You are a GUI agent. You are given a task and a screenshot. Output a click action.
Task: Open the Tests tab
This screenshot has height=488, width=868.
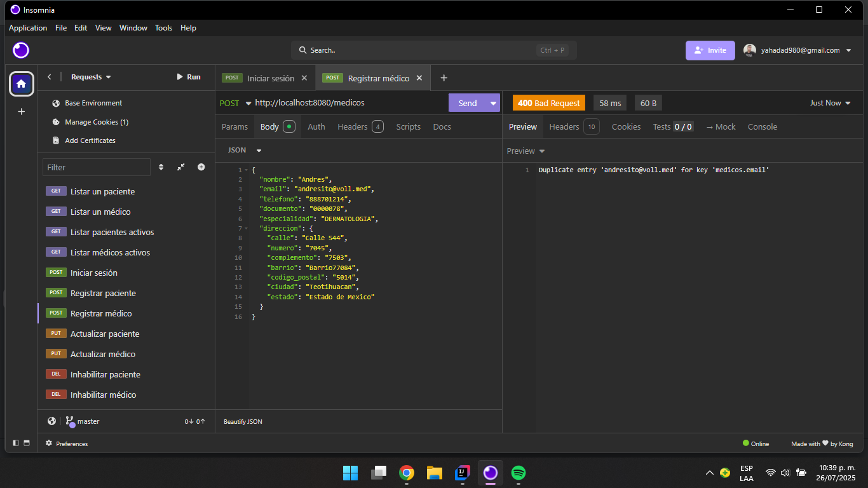[x=673, y=126]
